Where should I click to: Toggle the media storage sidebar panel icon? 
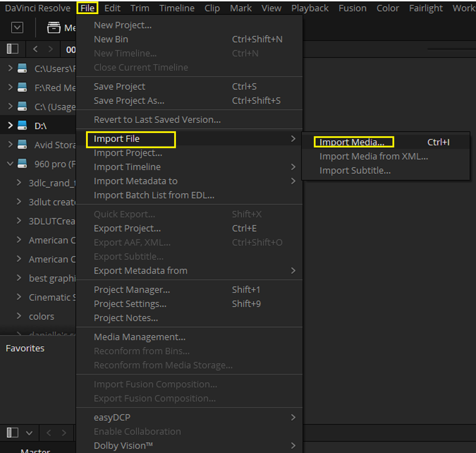12,49
